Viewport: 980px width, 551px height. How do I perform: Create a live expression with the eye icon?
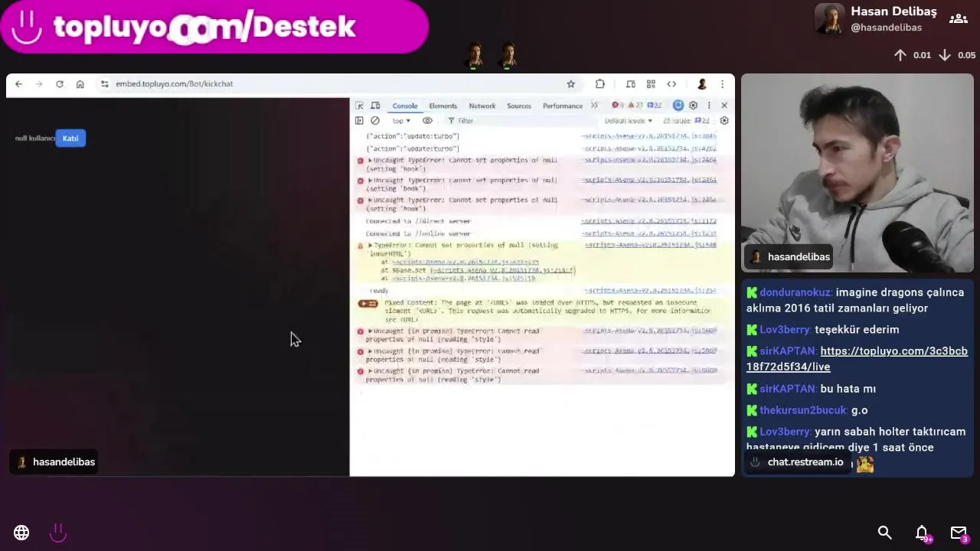click(x=427, y=121)
